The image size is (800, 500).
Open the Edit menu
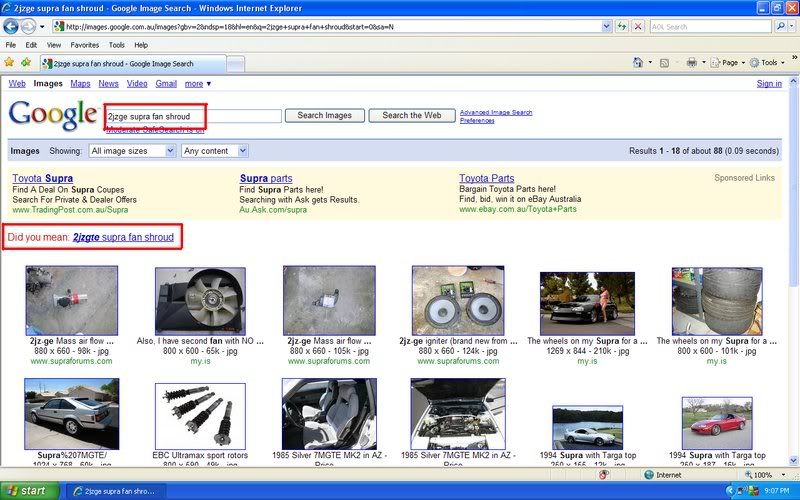31,45
